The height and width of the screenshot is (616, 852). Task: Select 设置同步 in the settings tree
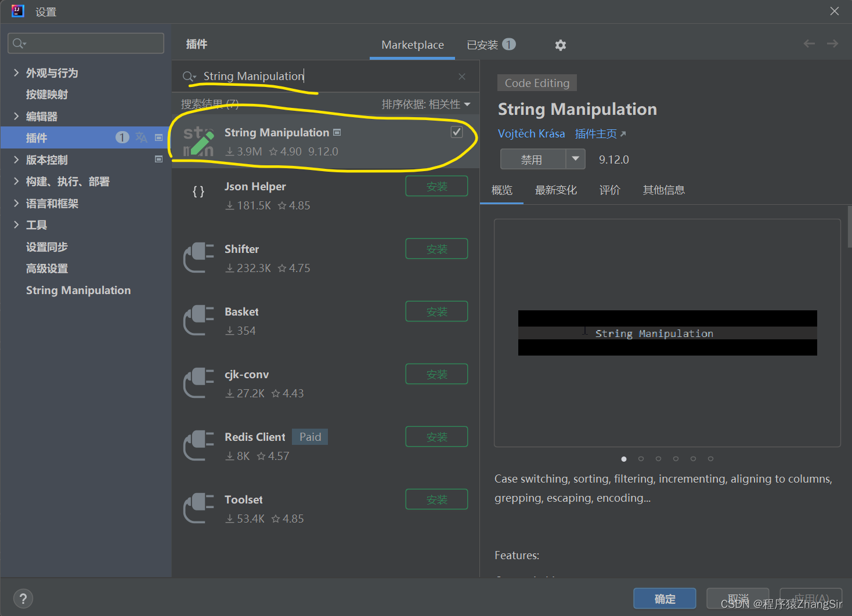point(47,247)
